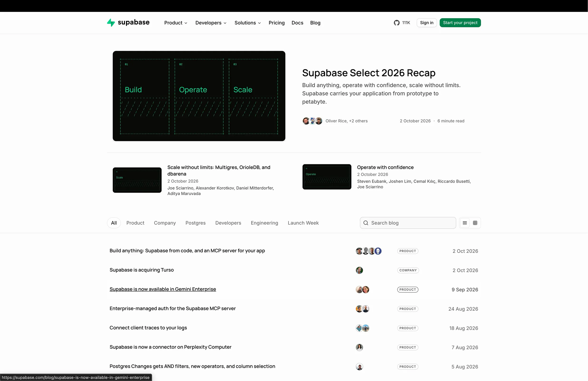Click the Sign in button
This screenshot has height=381, width=588.
(426, 23)
